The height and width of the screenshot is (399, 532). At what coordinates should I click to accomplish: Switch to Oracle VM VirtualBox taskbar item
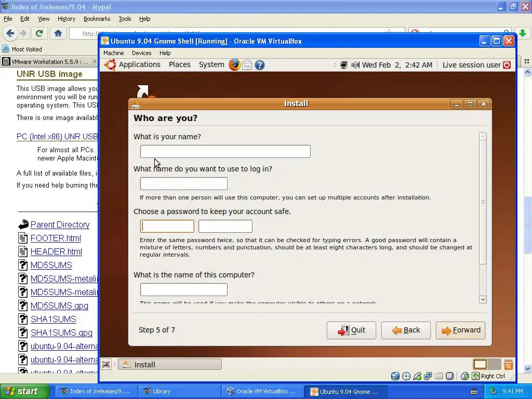(x=262, y=391)
